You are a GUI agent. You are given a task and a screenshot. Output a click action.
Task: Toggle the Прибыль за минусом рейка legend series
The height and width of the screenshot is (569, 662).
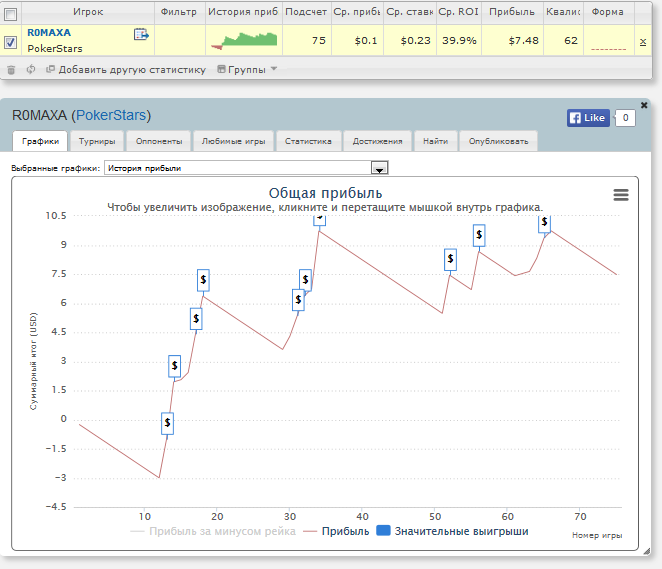pyautogui.click(x=213, y=531)
